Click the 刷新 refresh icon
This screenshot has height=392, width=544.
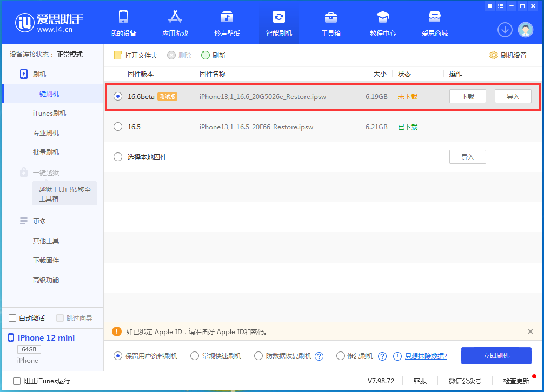click(205, 55)
